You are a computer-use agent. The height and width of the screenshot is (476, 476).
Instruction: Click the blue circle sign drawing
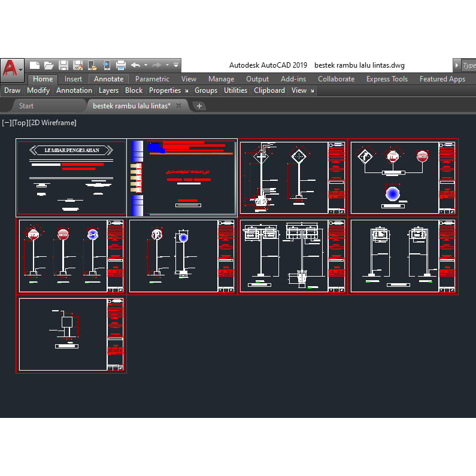393,193
